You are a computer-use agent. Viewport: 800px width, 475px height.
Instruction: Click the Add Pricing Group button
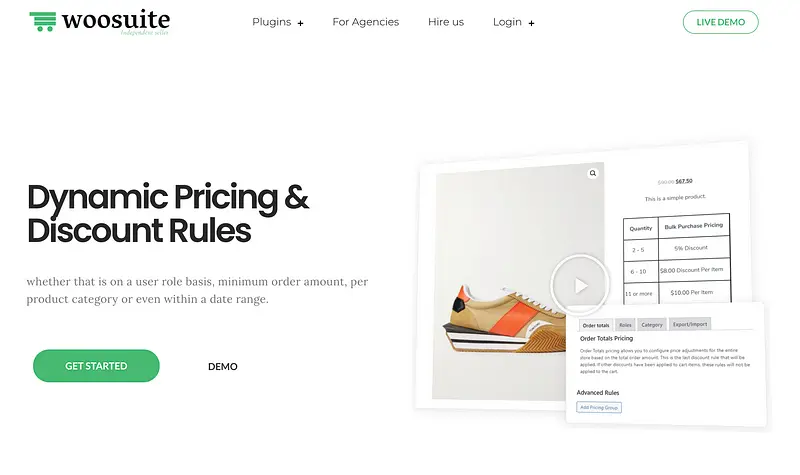[x=599, y=407]
